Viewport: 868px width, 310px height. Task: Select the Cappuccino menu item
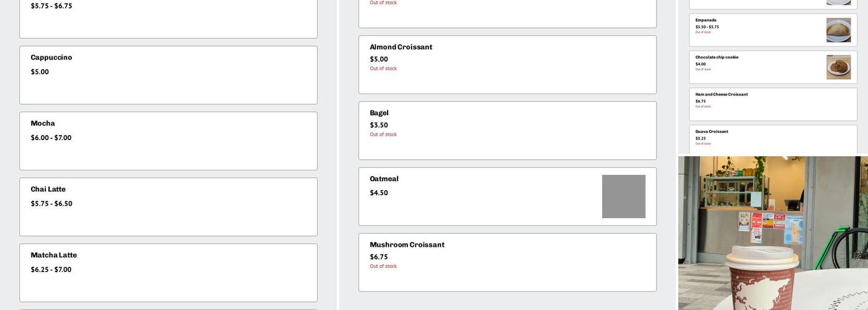168,75
